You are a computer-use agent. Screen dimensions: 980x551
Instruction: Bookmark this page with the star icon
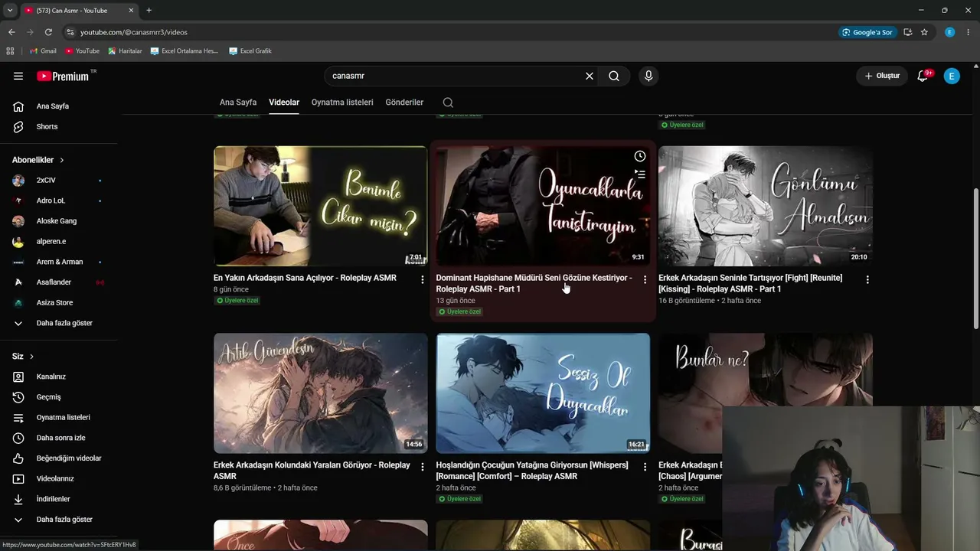pyautogui.click(x=924, y=32)
